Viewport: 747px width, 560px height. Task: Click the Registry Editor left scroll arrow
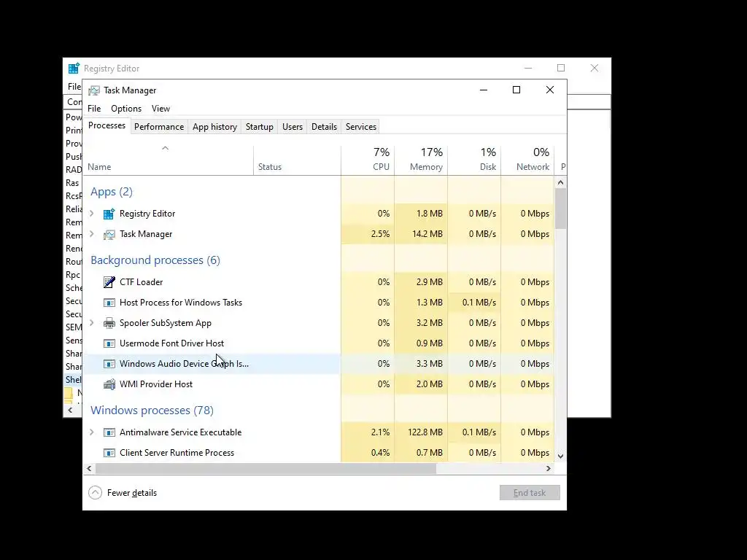click(71, 410)
